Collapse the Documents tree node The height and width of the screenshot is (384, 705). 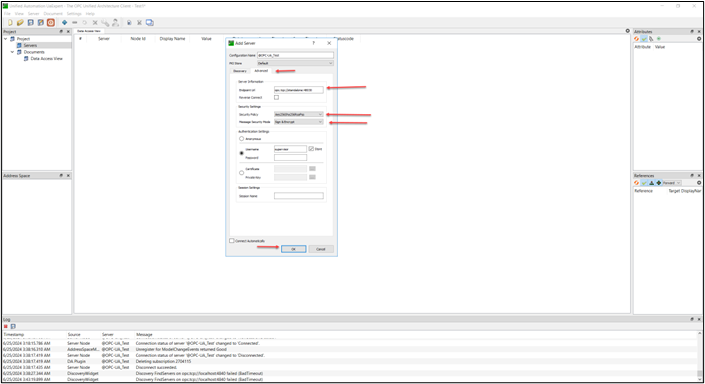tap(13, 52)
